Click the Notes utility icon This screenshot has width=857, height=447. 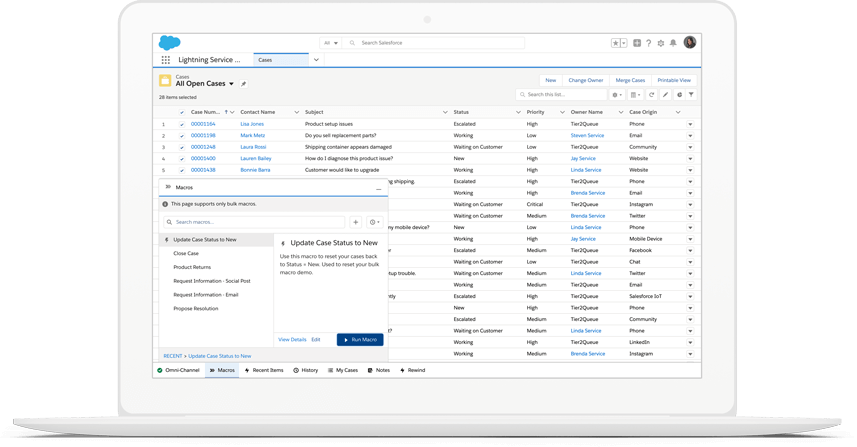coord(370,370)
